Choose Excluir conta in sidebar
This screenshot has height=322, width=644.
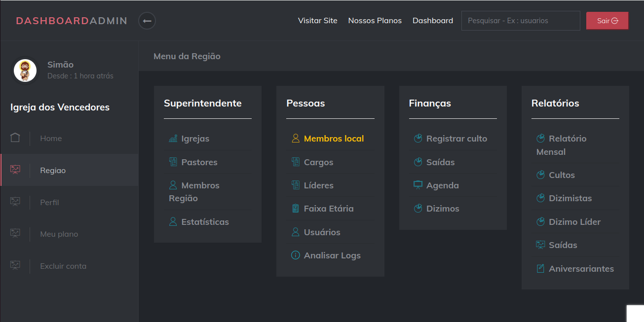(63, 266)
